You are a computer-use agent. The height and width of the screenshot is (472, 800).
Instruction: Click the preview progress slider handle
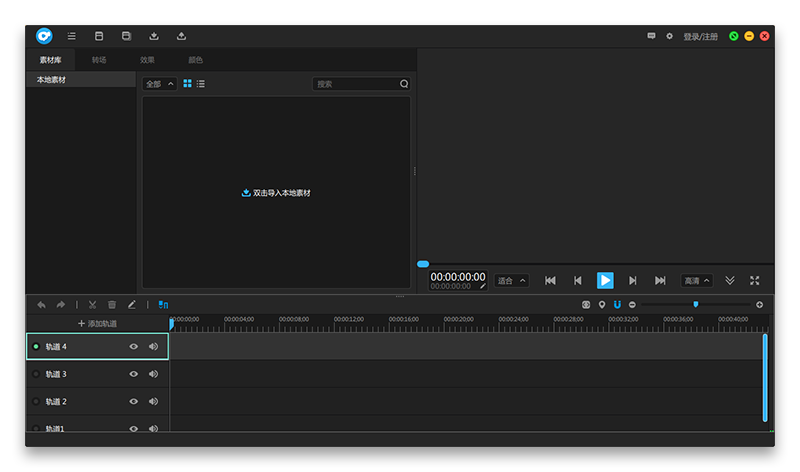click(x=423, y=264)
